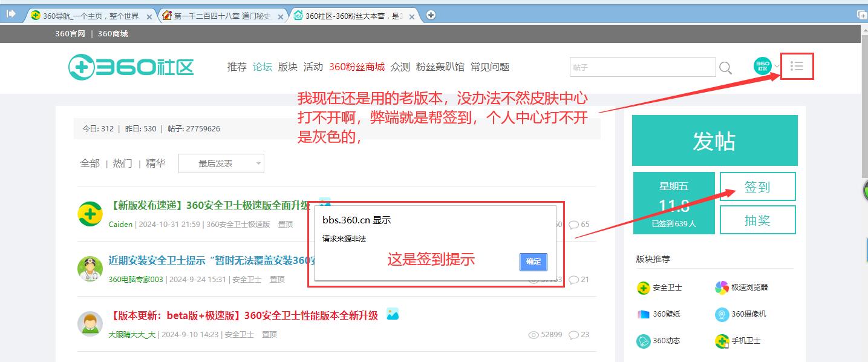
Task: Open post 新版发布速递 360安全卫士极速版全面升级
Action: click(x=209, y=205)
